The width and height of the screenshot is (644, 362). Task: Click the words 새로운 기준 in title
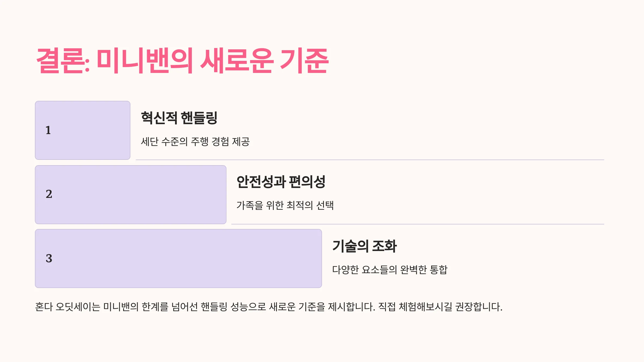tap(265, 61)
